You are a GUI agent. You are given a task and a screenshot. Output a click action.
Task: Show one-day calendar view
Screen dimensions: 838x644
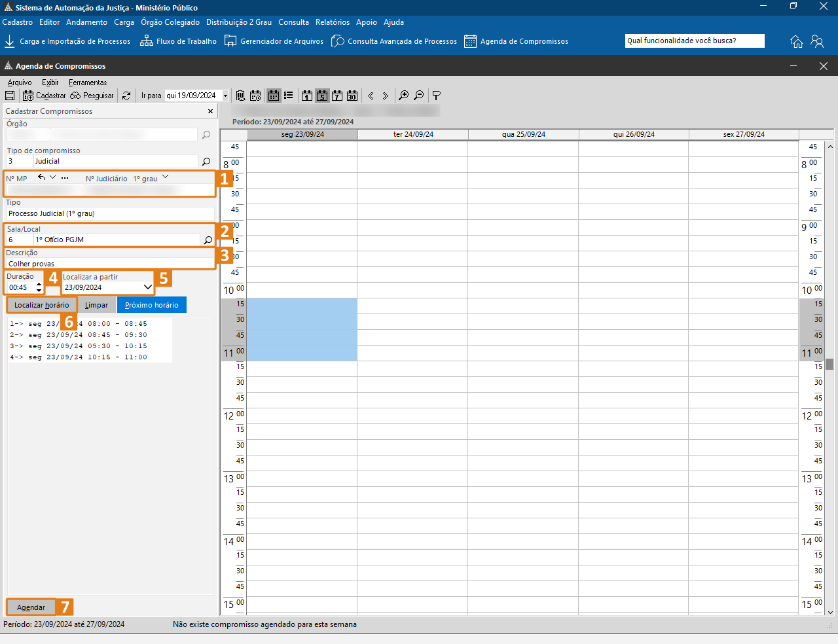[306, 96]
